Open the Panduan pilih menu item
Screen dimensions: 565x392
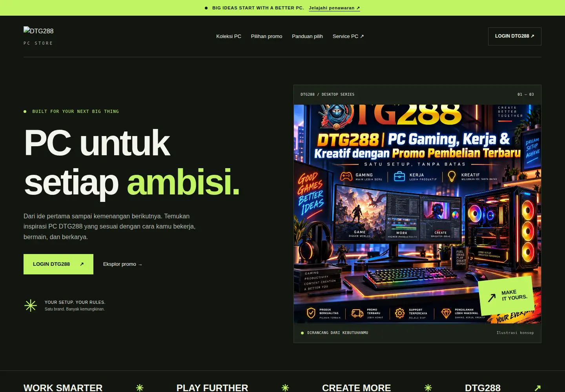[x=307, y=36]
